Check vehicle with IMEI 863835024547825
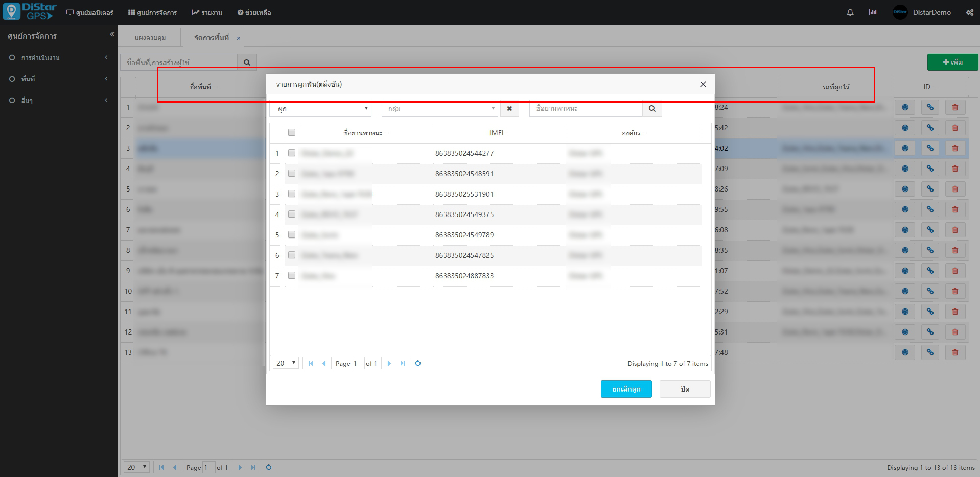 click(292, 255)
